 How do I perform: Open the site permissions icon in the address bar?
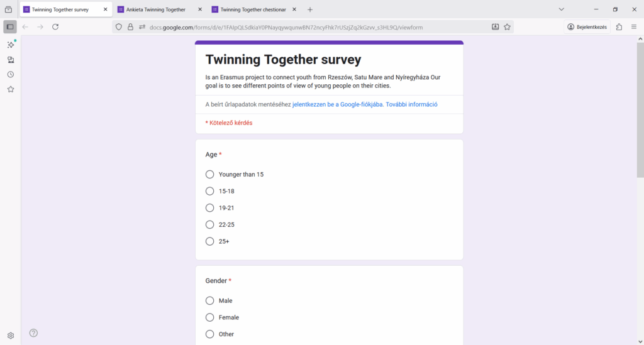142,27
